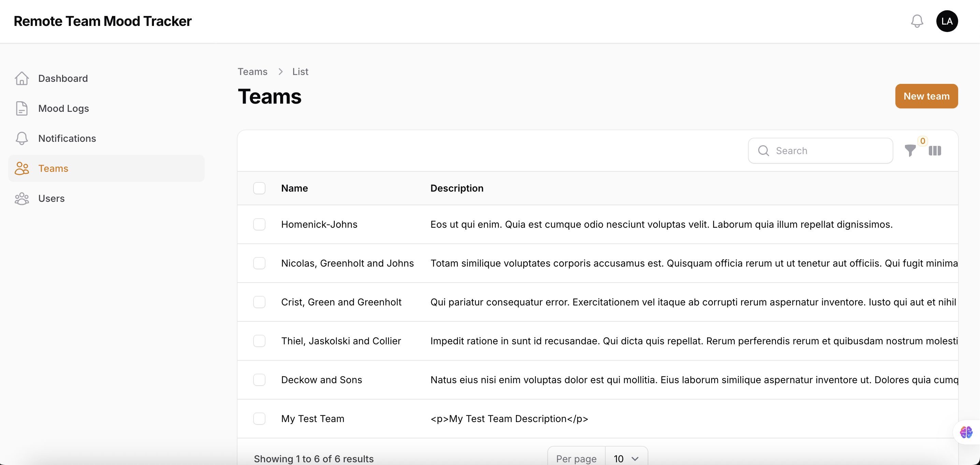Click the Teams breadcrumb link
The height and width of the screenshot is (465, 980).
click(252, 72)
